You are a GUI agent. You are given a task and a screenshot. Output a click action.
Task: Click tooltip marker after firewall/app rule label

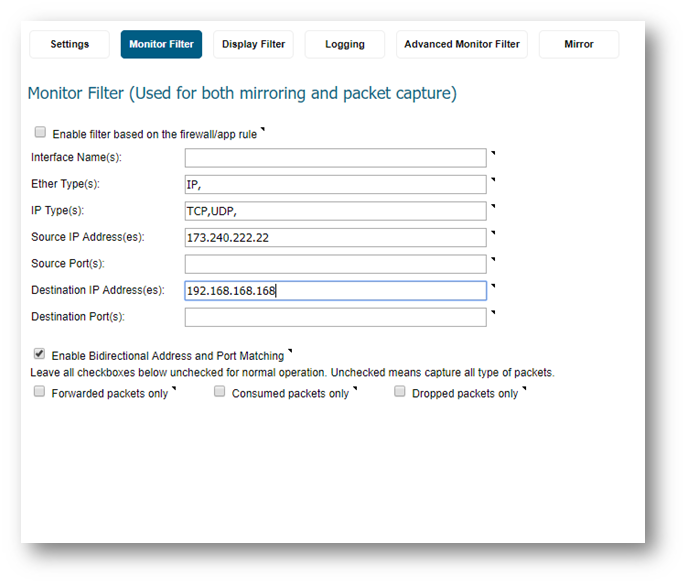tap(263, 129)
